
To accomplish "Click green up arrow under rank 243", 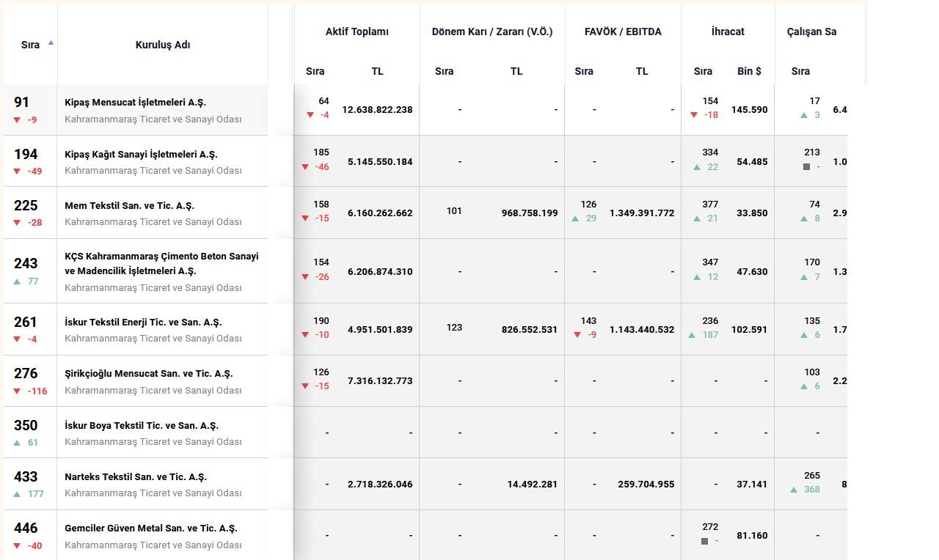I will coord(18,281).
